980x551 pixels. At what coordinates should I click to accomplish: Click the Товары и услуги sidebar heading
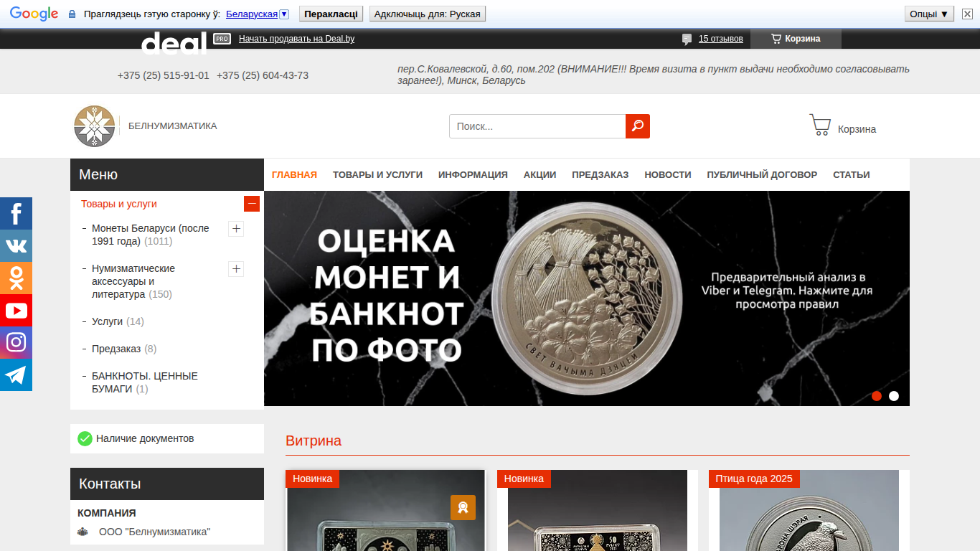click(x=119, y=204)
